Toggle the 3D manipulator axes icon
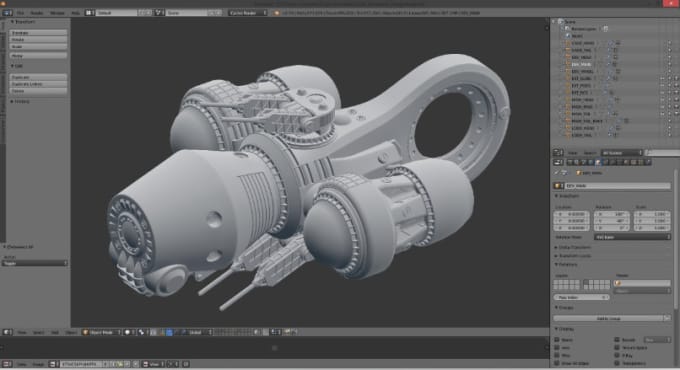This screenshot has height=370, width=680. click(161, 332)
